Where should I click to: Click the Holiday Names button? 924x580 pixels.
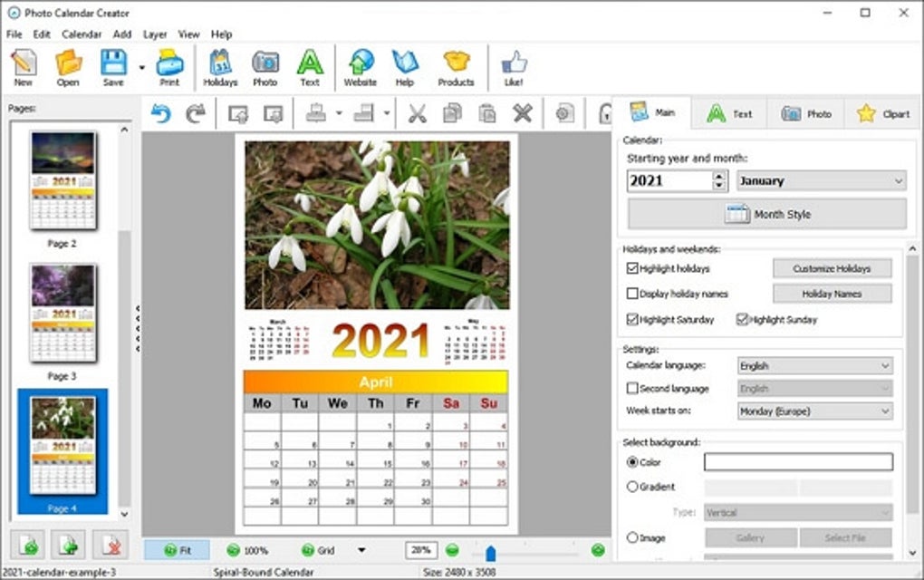pos(831,293)
